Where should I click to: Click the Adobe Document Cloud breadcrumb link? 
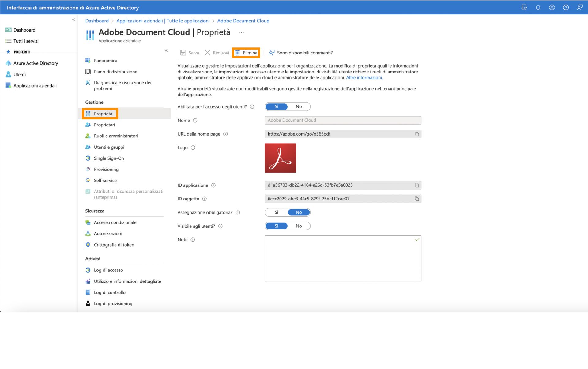[x=243, y=21]
